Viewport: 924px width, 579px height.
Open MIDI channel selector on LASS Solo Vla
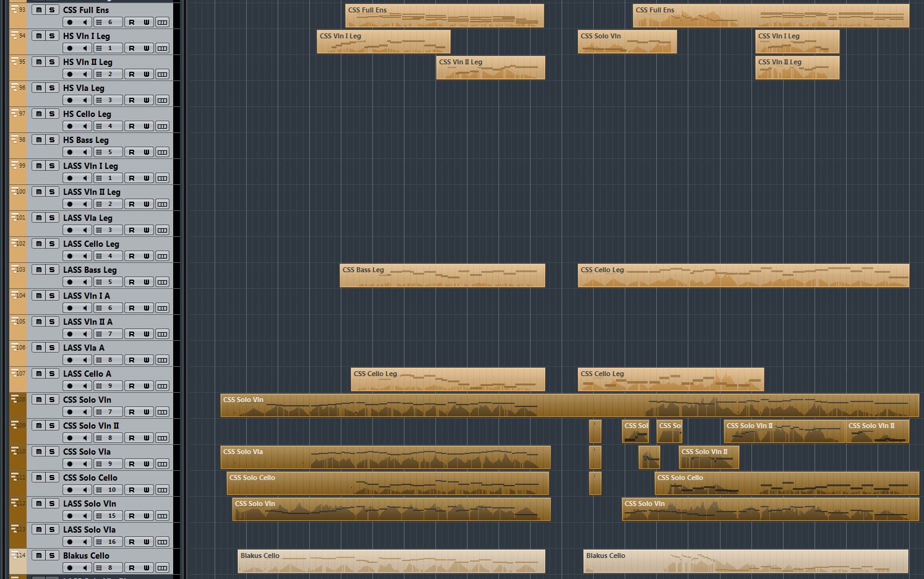point(108,542)
